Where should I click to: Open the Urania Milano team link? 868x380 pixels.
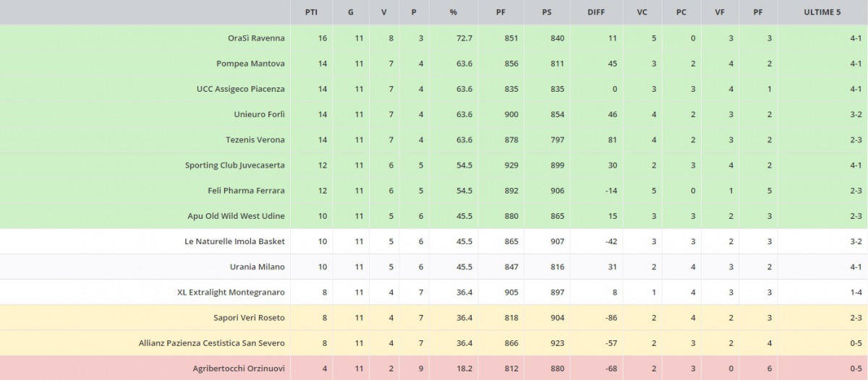click(257, 267)
